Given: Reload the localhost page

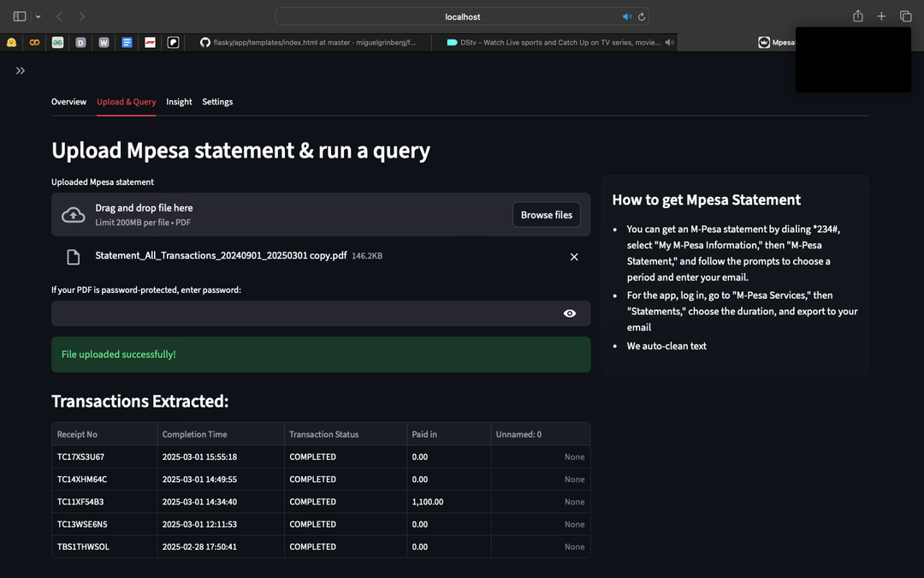Looking at the screenshot, I should click(642, 16).
